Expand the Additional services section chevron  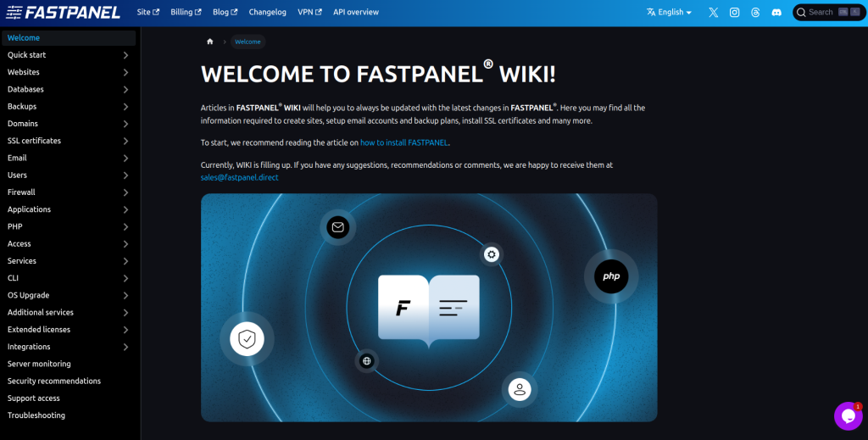[x=125, y=313]
